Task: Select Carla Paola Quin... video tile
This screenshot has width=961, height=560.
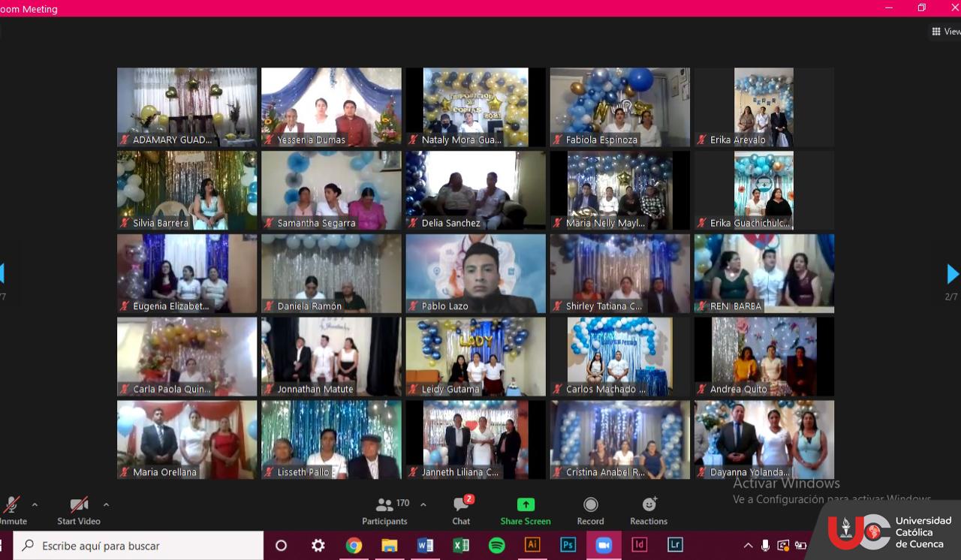Action: [x=187, y=357]
